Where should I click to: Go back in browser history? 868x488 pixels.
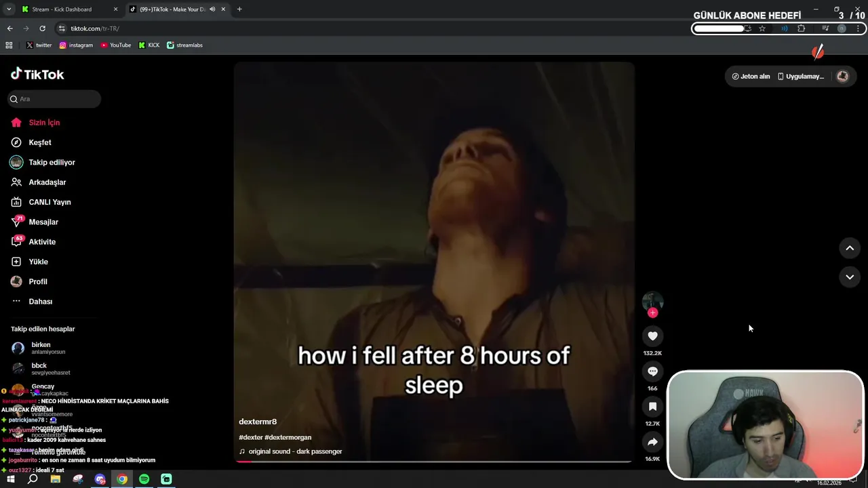coord(9,28)
